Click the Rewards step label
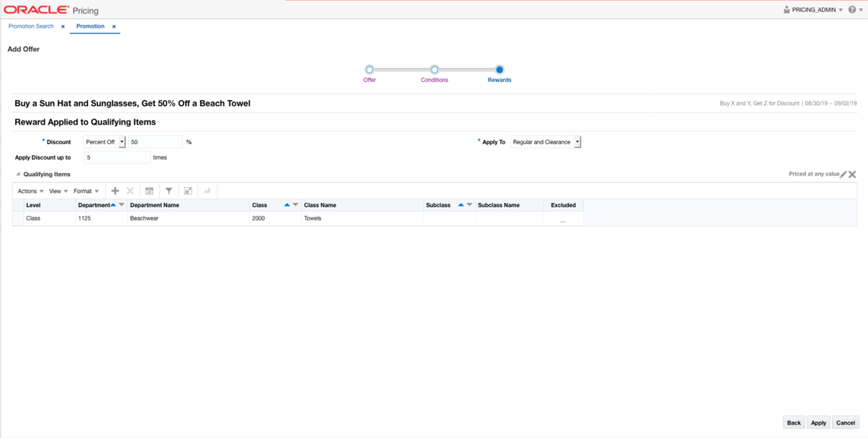Image resolution: width=868 pixels, height=438 pixels. point(500,80)
